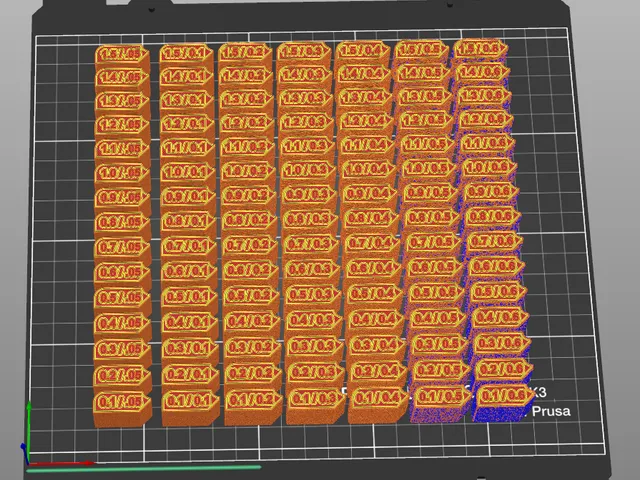640x480 pixels.
Task: Select the block labeled 1.5 / 0.2
Action: pos(245,52)
